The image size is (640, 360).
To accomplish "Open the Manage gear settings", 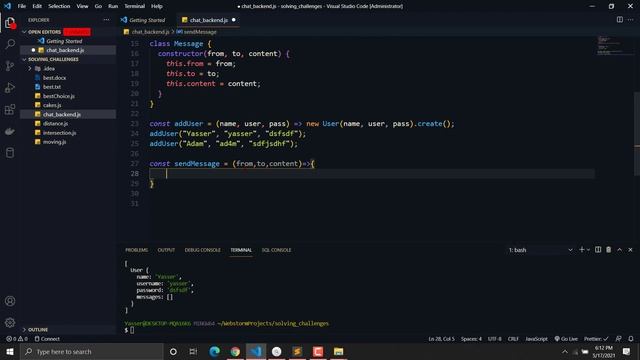I will [x=10, y=322].
